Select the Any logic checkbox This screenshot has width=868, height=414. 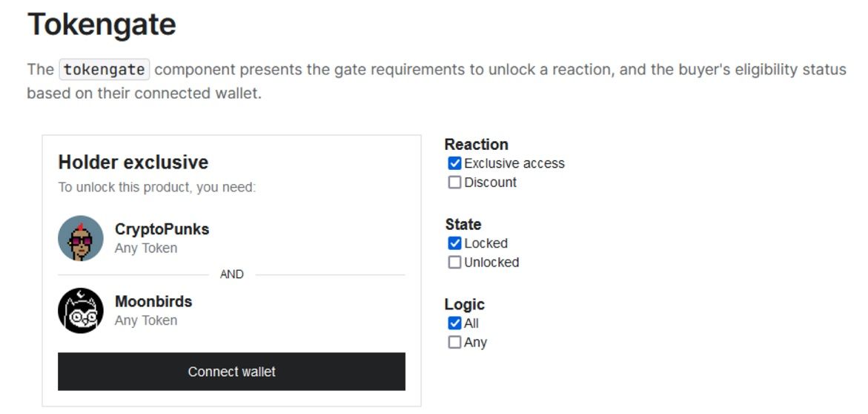[x=454, y=342]
